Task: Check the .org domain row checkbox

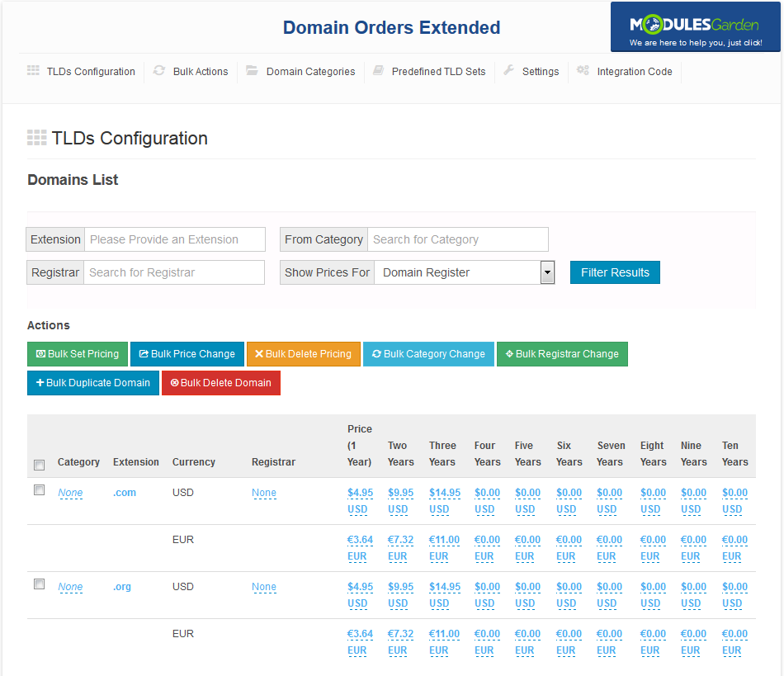Action: (x=39, y=584)
